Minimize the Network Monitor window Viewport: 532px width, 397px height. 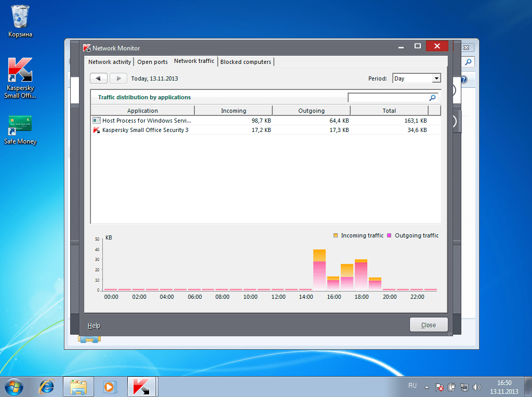401,47
